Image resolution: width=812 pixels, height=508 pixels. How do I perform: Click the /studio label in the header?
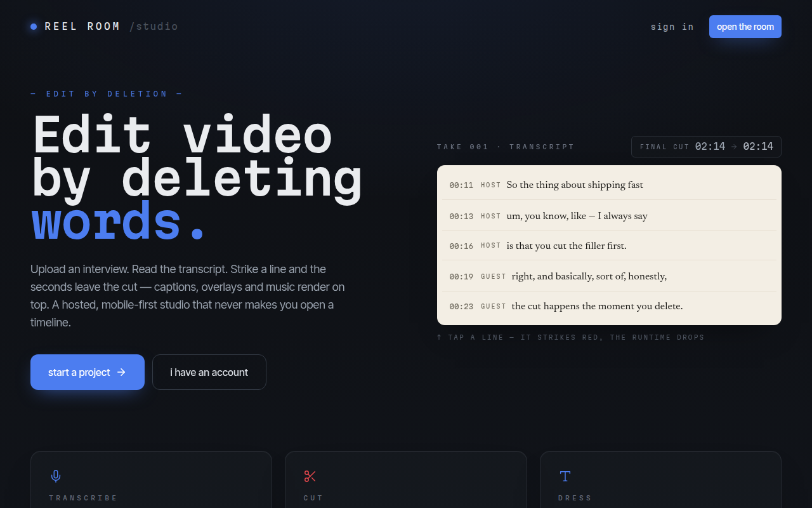tap(154, 27)
